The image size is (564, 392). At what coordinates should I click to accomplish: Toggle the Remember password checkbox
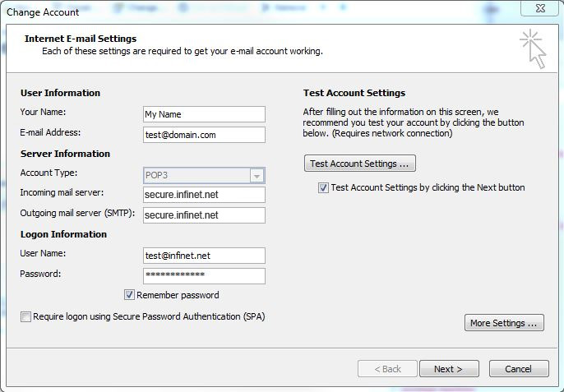(129, 295)
